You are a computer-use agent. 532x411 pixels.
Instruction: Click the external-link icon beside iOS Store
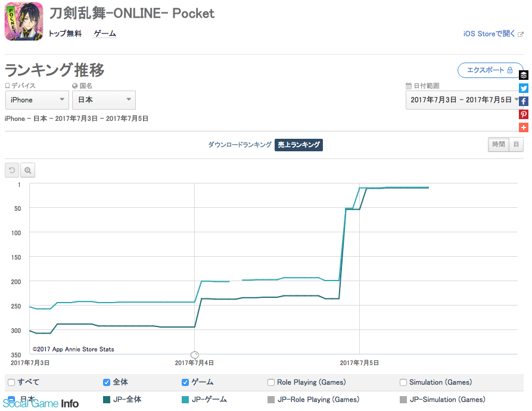[x=521, y=35]
